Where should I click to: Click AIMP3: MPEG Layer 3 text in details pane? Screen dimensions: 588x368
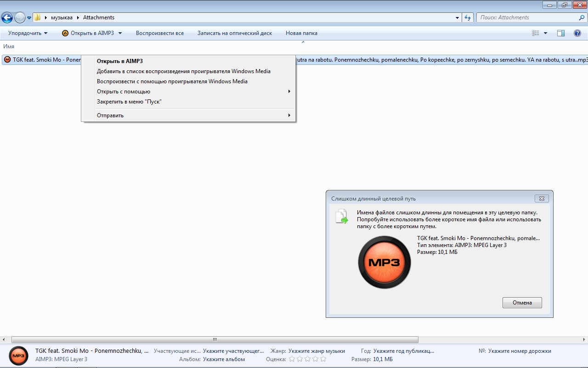coord(61,359)
